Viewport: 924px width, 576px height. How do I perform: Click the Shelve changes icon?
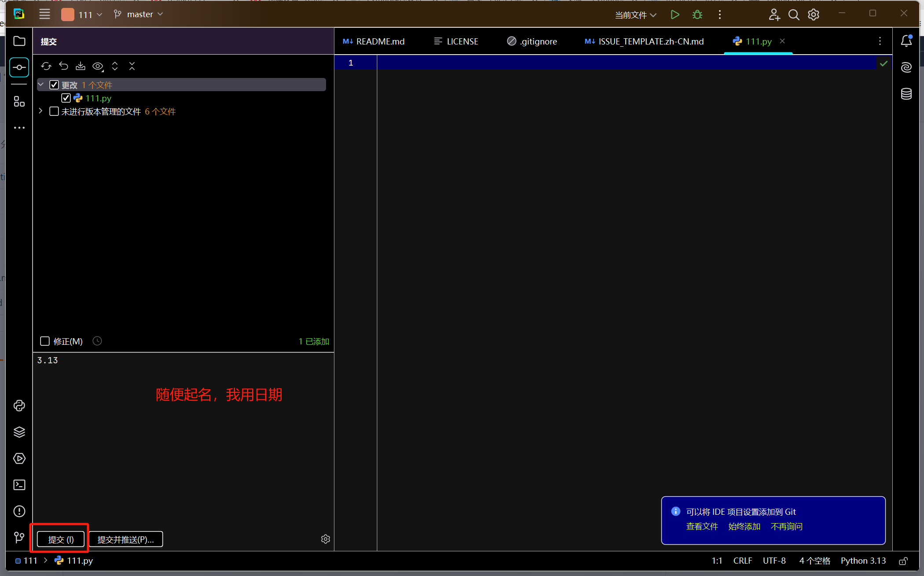click(x=81, y=66)
